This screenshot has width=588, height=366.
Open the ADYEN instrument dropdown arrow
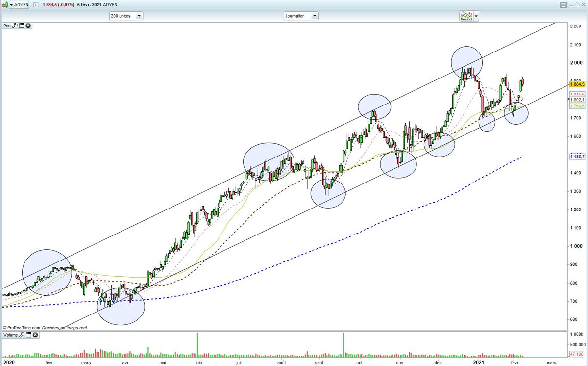pyautogui.click(x=11, y=4)
